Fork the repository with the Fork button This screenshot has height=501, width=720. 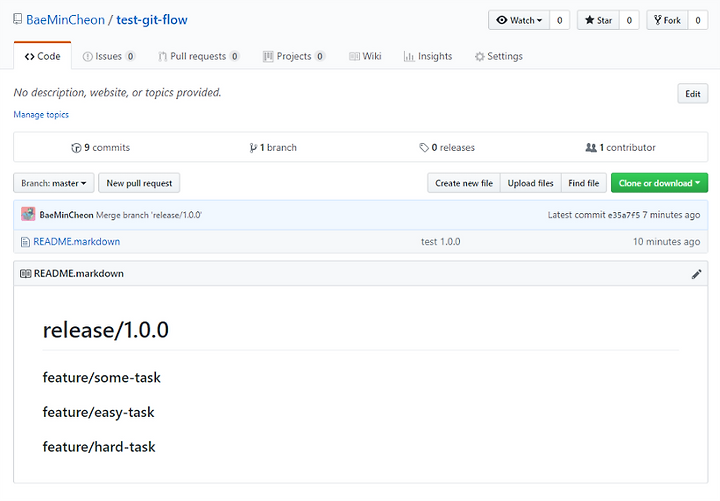click(667, 20)
